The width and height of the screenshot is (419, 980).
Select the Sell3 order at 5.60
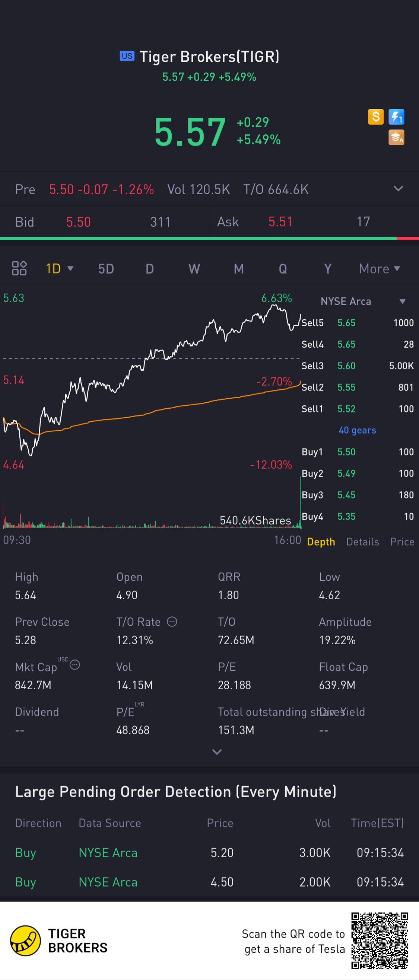tap(357, 365)
